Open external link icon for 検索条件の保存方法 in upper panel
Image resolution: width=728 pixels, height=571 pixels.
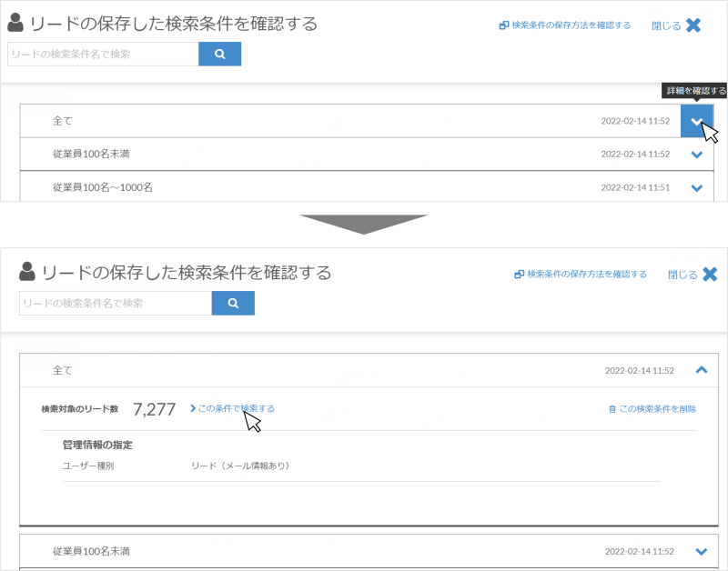[504, 25]
